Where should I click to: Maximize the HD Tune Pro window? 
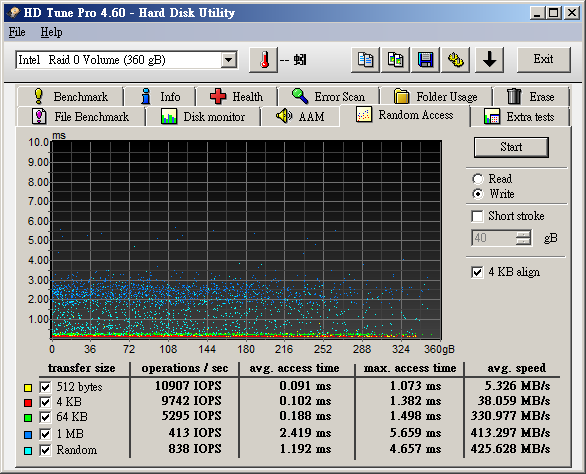[553, 13]
